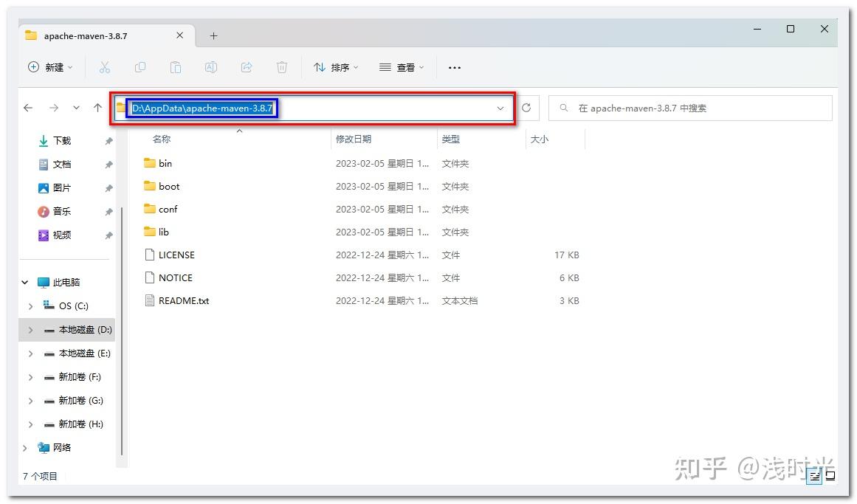This screenshot has width=857, height=504.
Task: Minimize the Explorer window
Action: click(x=757, y=29)
